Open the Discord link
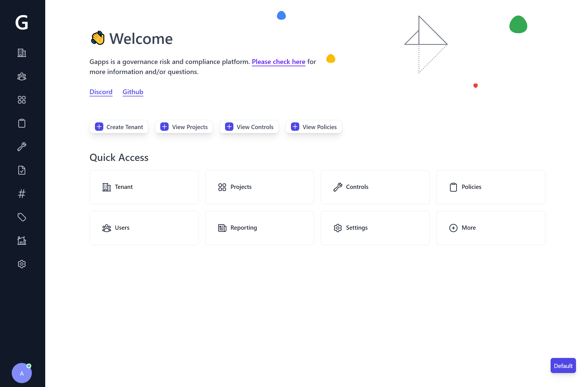 click(x=101, y=92)
